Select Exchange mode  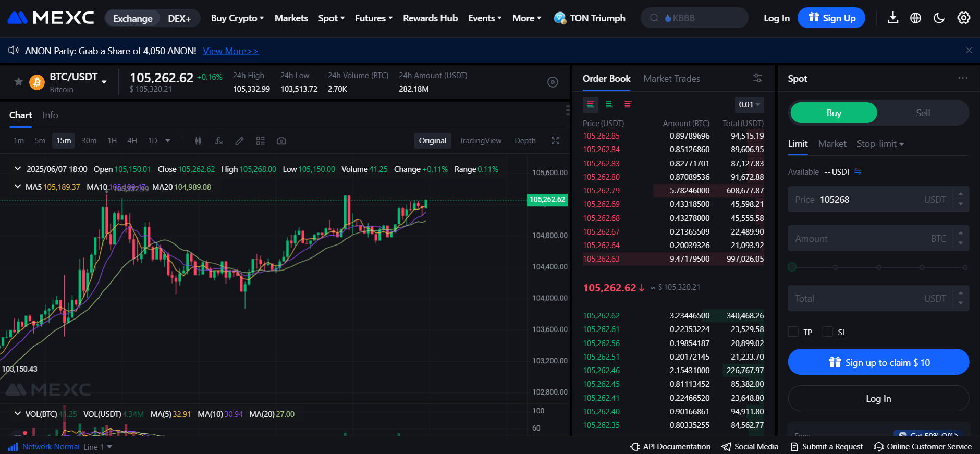pos(133,18)
